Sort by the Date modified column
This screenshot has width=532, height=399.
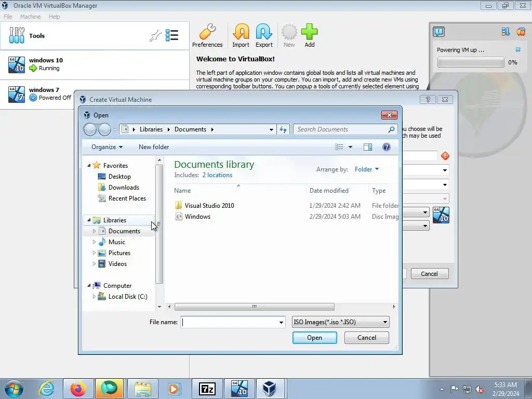coord(337,190)
